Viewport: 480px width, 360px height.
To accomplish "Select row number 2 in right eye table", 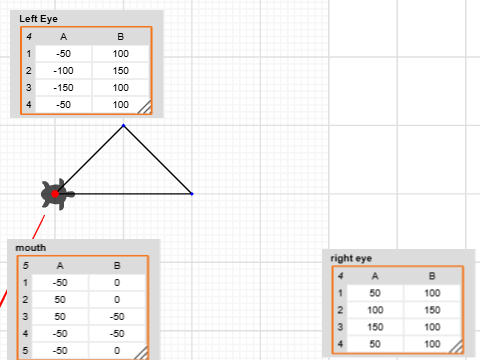I will tap(340, 310).
